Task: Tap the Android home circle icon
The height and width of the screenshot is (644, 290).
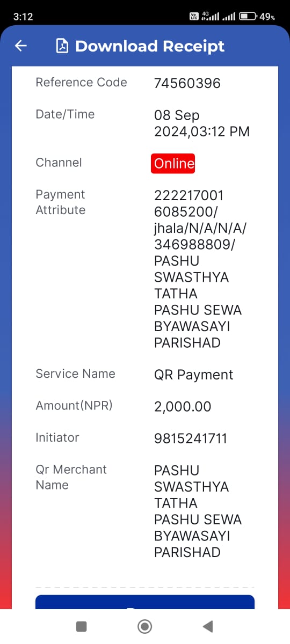Action: (144, 626)
